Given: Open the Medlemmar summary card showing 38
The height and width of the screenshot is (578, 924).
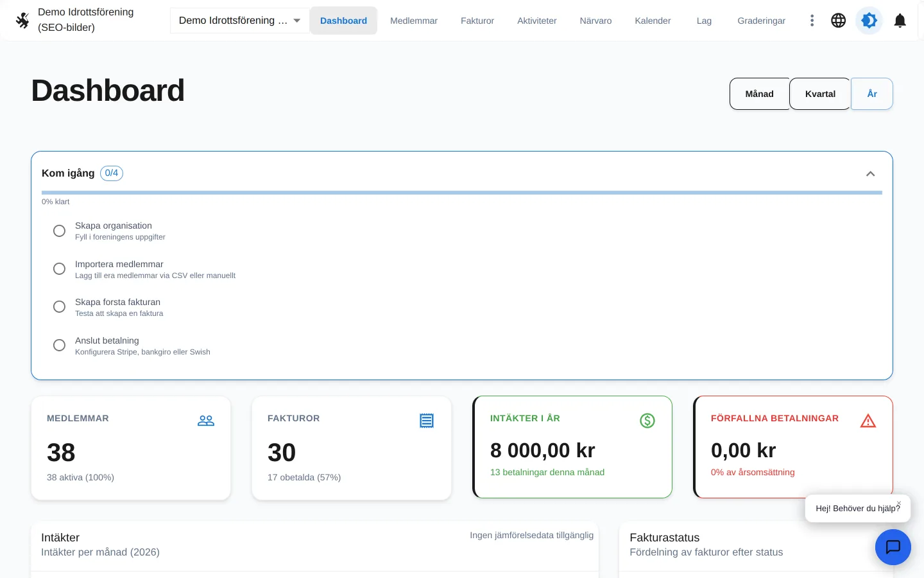Looking at the screenshot, I should pos(131,448).
